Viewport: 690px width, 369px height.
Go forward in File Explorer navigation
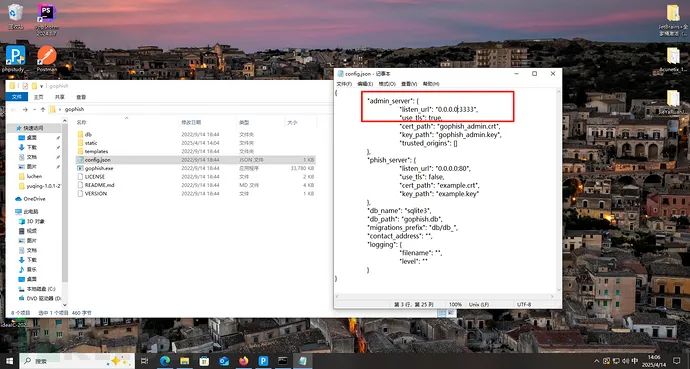(25, 109)
